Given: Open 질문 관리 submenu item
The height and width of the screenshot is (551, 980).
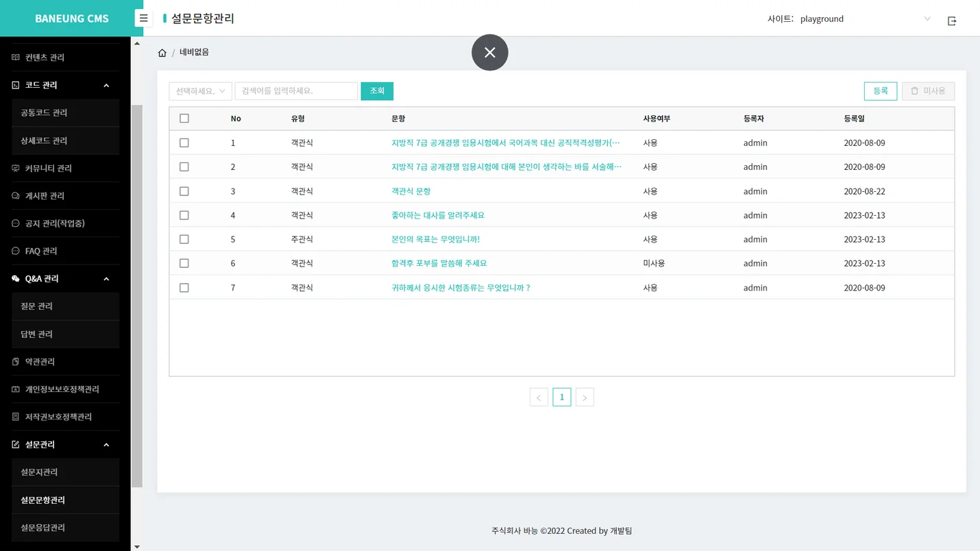Looking at the screenshot, I should [65, 306].
